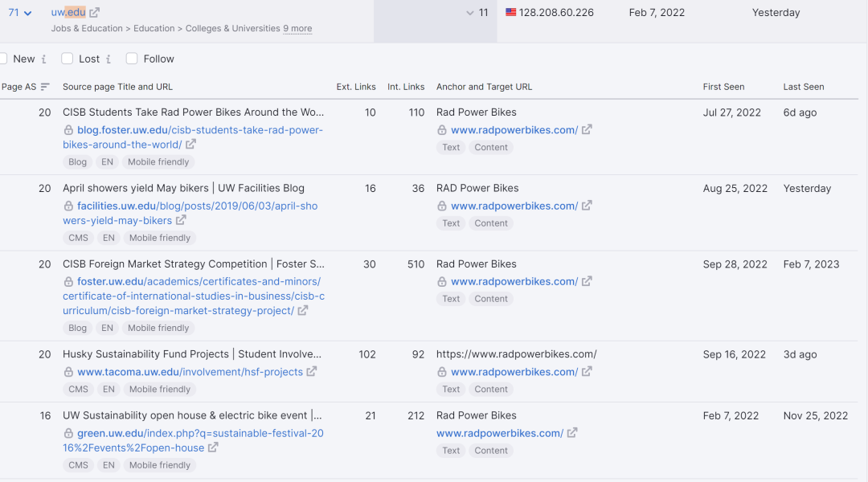Click Int. Links value 510
The height and width of the screenshot is (482, 868).
(x=416, y=264)
